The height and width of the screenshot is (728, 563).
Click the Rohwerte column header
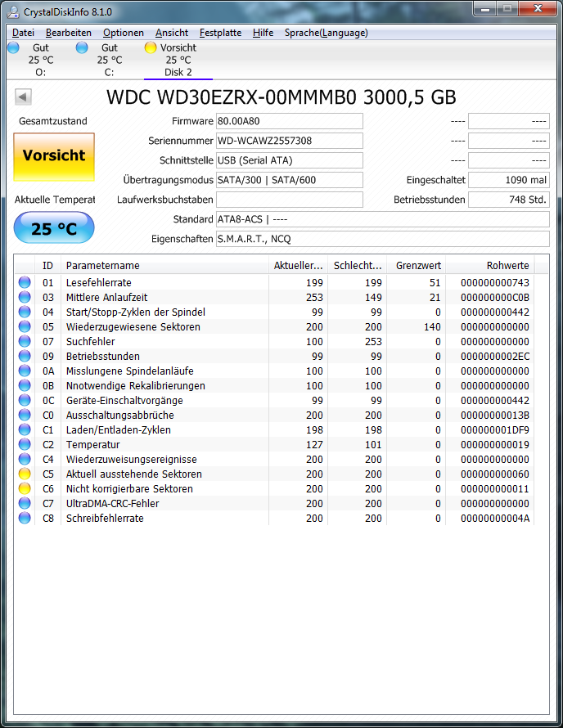point(490,265)
